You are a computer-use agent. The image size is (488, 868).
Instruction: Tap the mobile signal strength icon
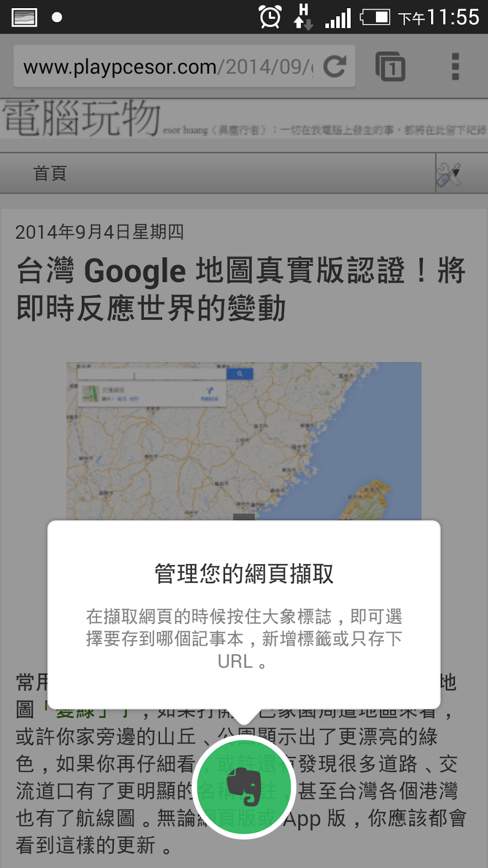(338, 18)
